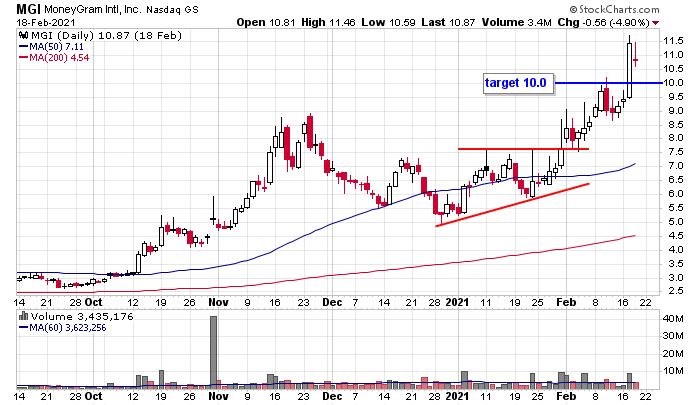Click the 'target 10.0' annotation box
This screenshot has width=700, height=405.
coord(518,83)
